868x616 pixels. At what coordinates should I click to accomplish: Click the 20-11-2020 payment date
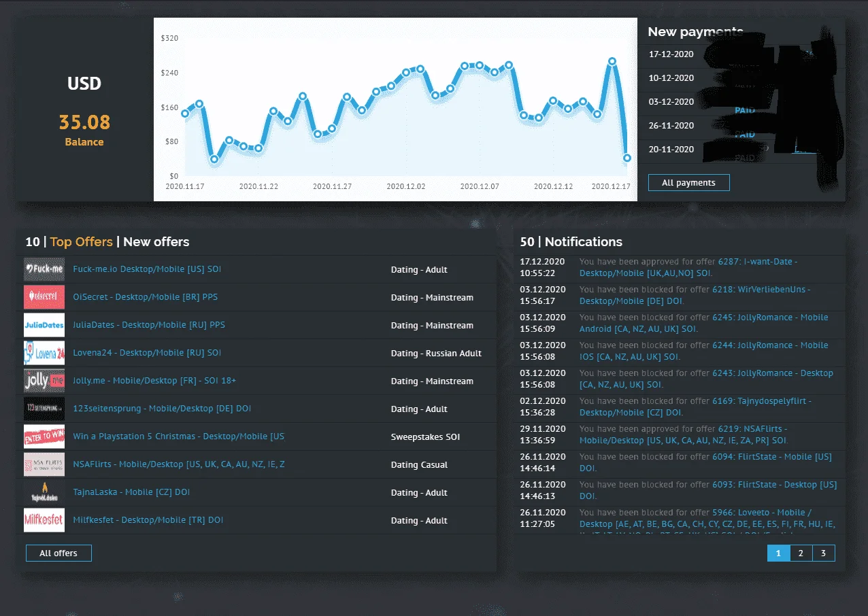(x=671, y=150)
